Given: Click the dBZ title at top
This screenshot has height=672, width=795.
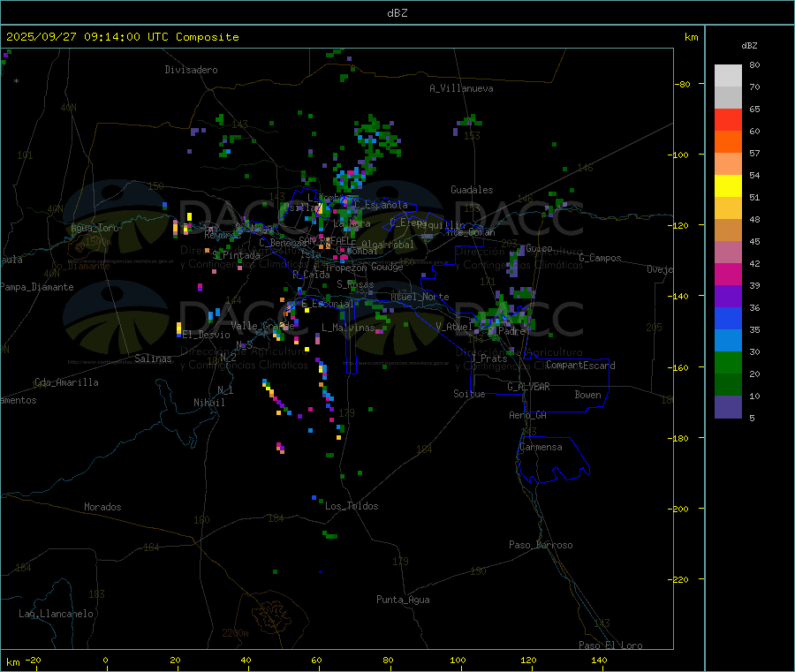Looking at the screenshot, I should (x=397, y=13).
